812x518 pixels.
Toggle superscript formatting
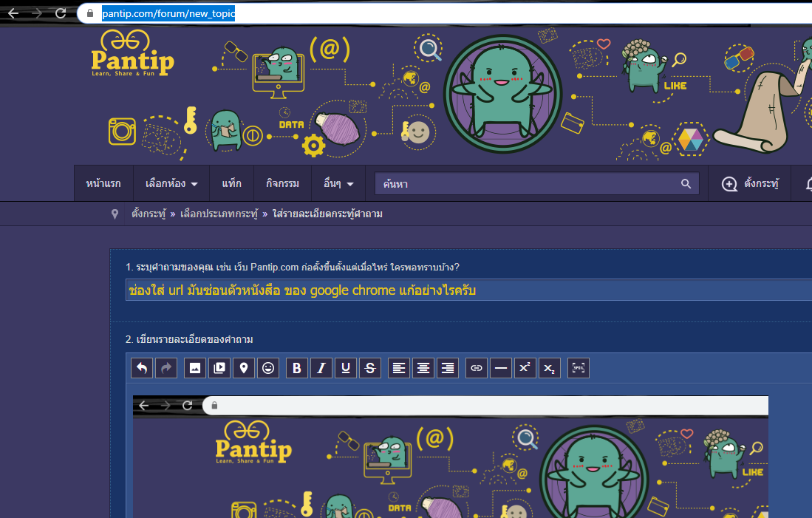(525, 368)
